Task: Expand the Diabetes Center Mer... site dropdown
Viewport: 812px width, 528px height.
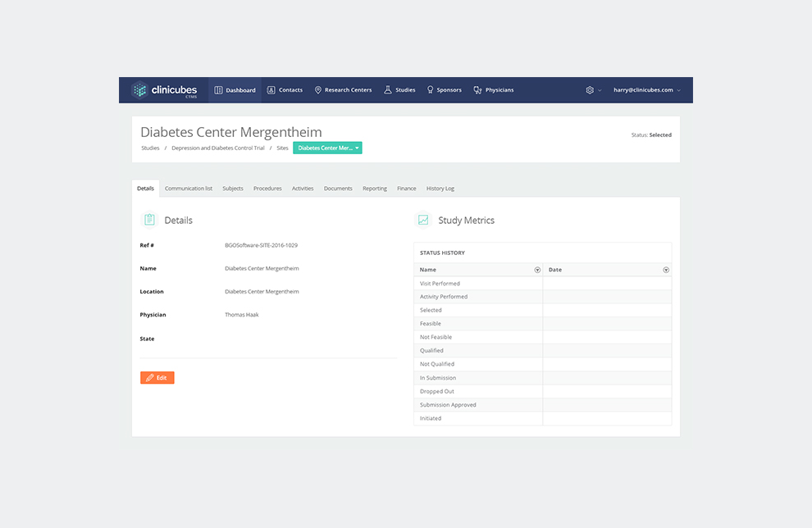Action: (327, 148)
